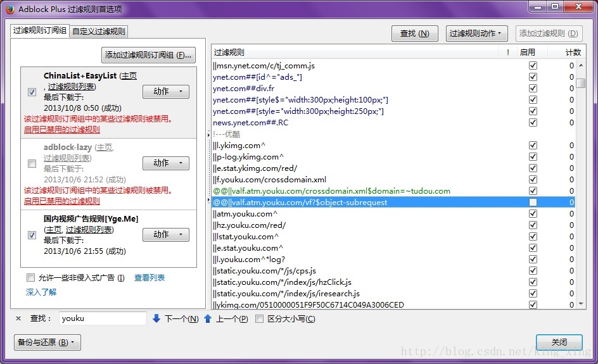Image resolution: width=598 pixels, height=364 pixels.
Task: Click the 下一个(N) find next label
Action: coord(182,318)
